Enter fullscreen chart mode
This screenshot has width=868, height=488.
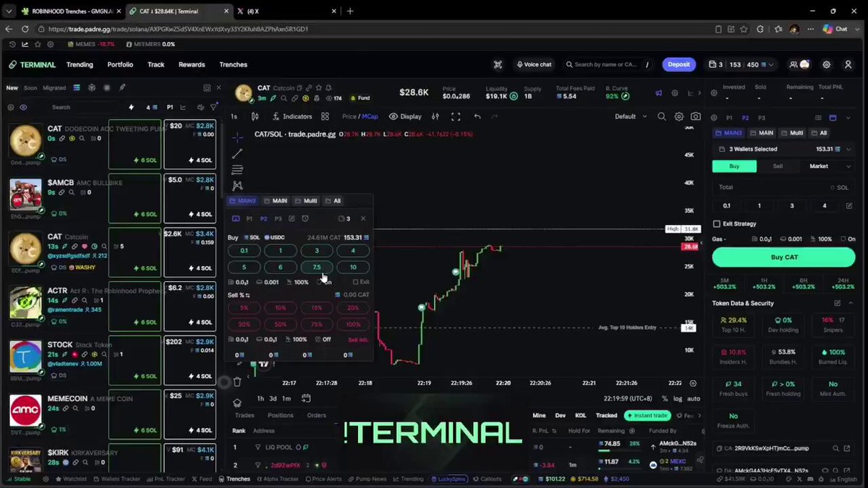(x=456, y=116)
